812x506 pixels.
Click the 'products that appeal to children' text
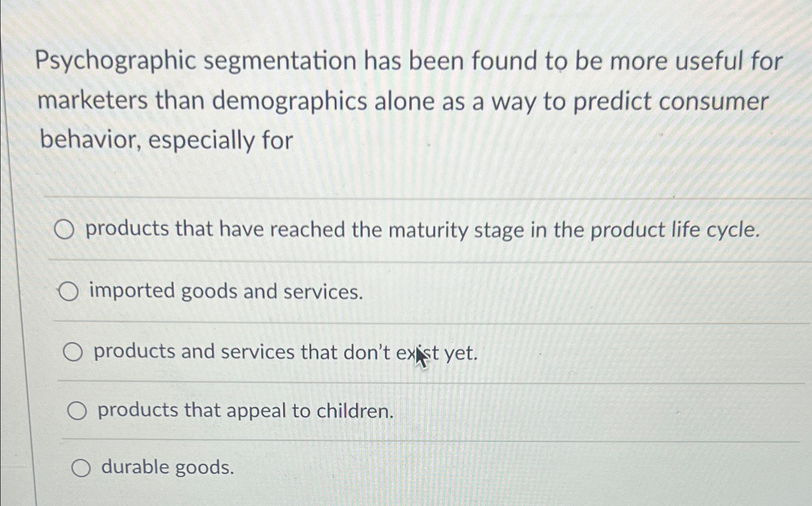(244, 410)
